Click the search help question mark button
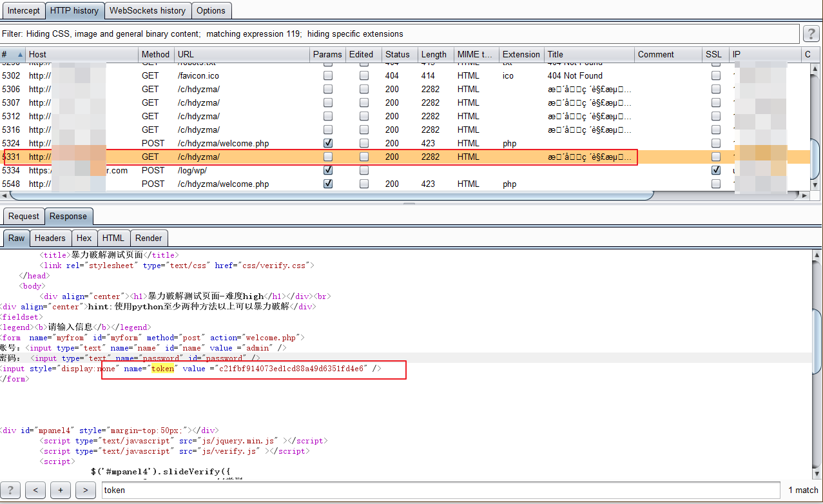 point(11,490)
